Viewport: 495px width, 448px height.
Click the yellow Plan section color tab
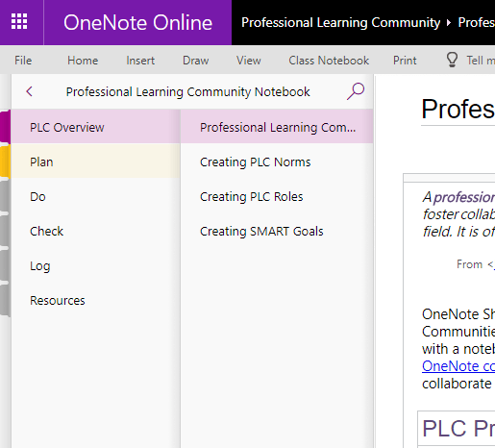click(5, 162)
